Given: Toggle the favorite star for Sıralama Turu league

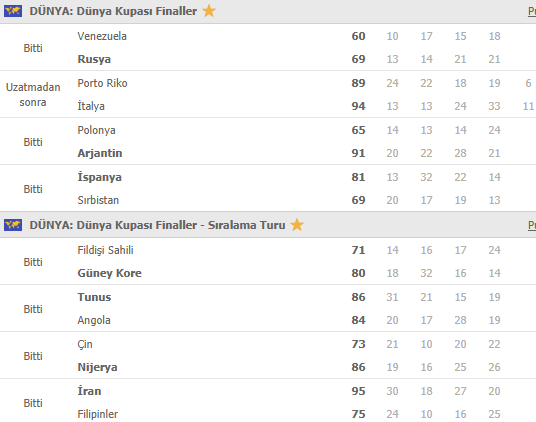Looking at the screenshot, I should click(x=297, y=225).
